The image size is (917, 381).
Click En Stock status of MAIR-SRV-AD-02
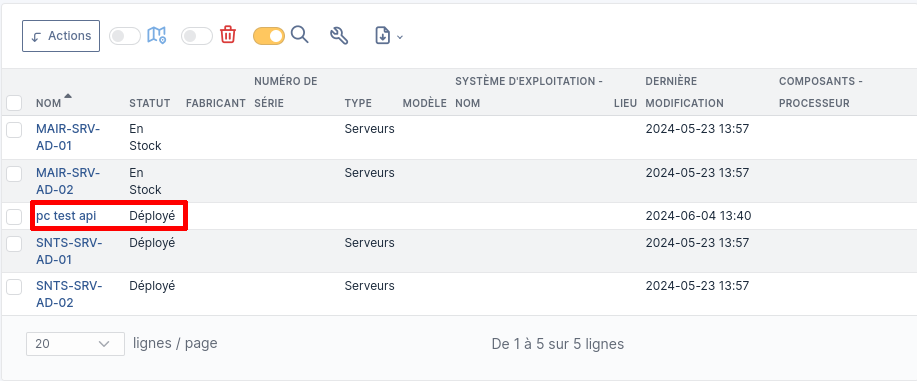[x=145, y=181]
